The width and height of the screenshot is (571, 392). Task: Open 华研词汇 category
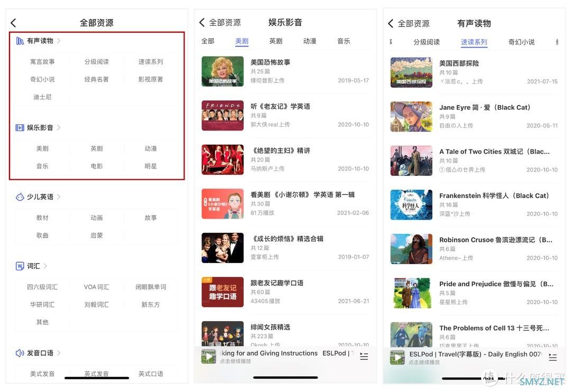pyautogui.click(x=42, y=305)
